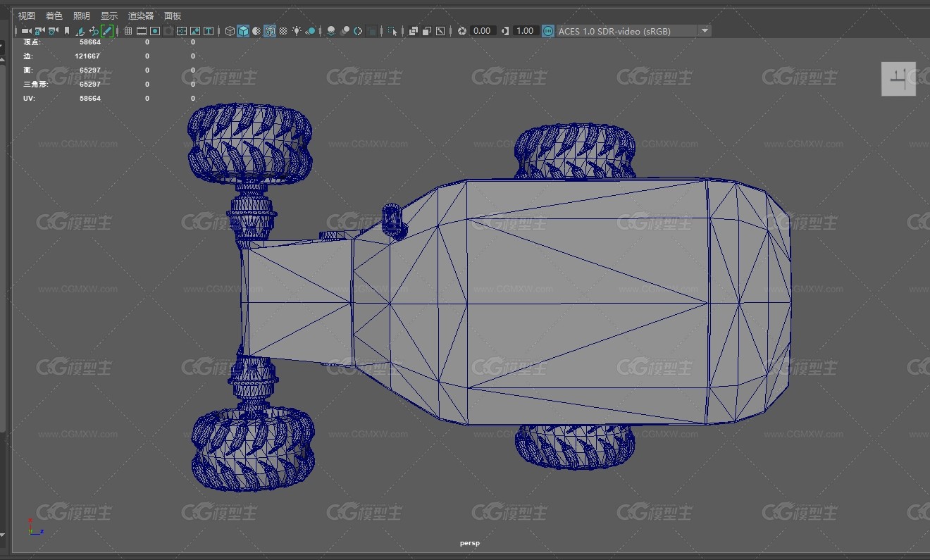Open the 着色 menu
930x560 pixels.
click(54, 15)
